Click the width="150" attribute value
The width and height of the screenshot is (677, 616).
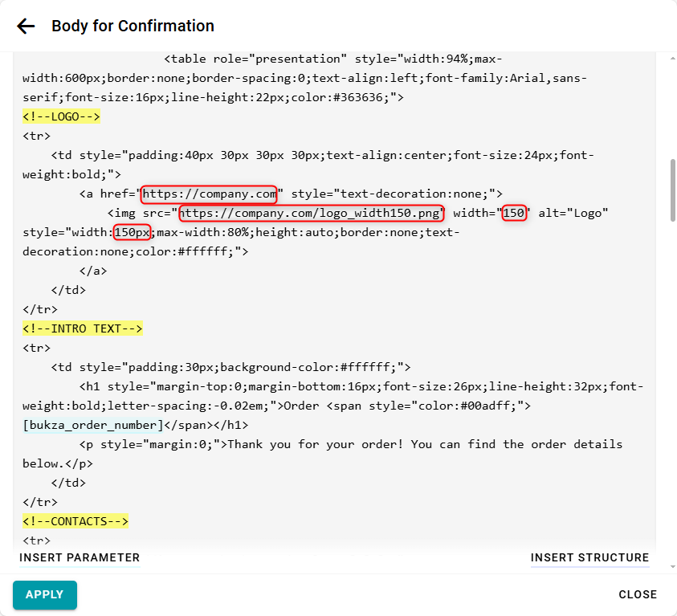coord(514,213)
